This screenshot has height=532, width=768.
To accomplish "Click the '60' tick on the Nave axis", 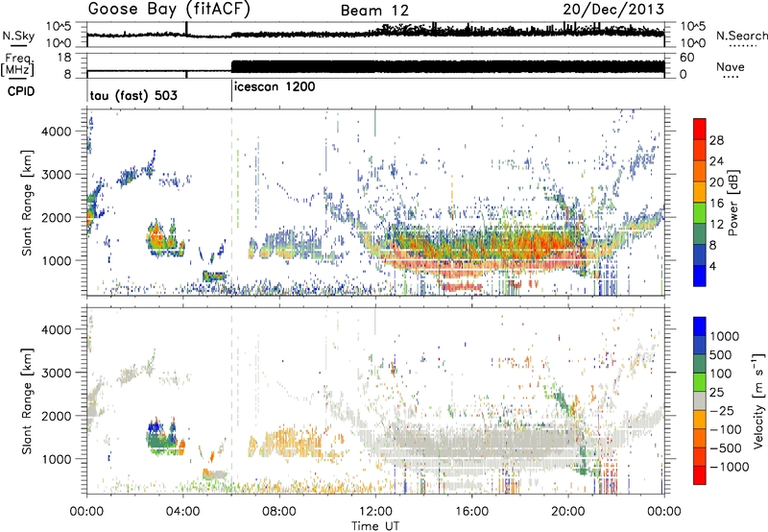I will pos(687,58).
